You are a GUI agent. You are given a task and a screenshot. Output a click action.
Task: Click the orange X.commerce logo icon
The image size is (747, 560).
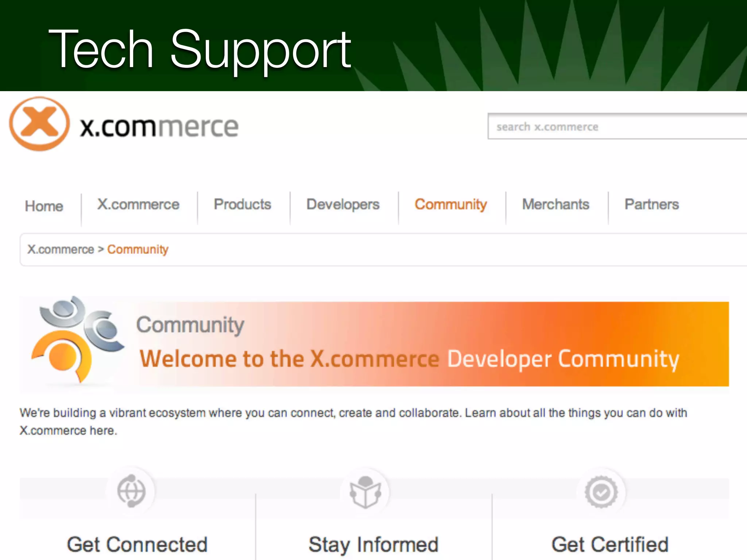(x=39, y=124)
